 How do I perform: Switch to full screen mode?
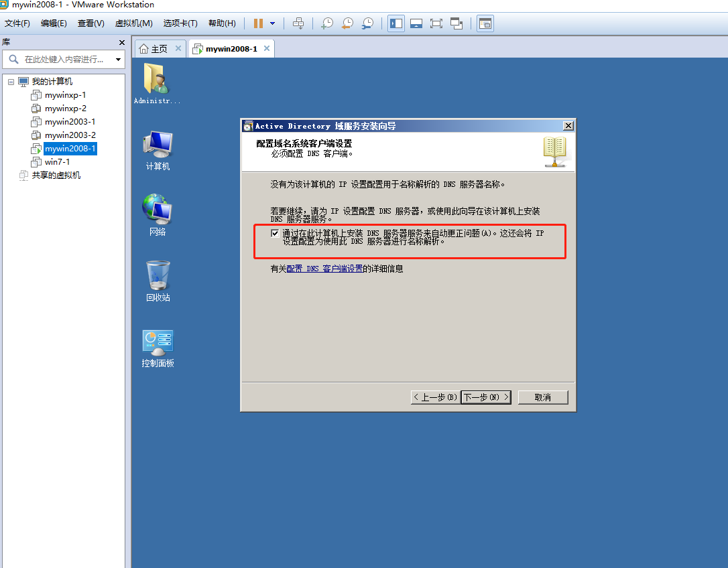(436, 23)
